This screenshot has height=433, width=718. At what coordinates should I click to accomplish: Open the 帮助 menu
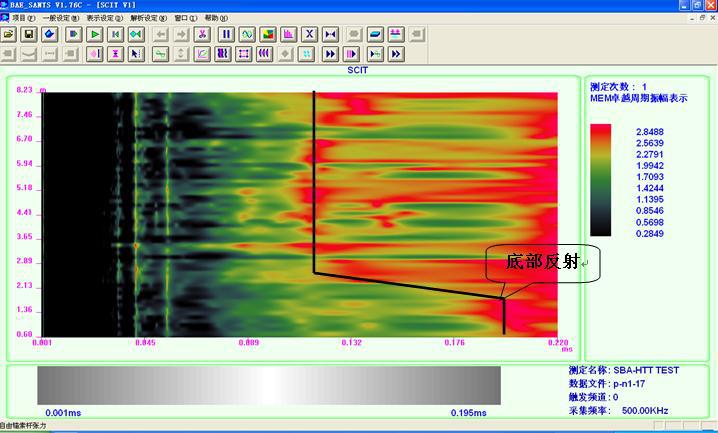pyautogui.click(x=216, y=18)
